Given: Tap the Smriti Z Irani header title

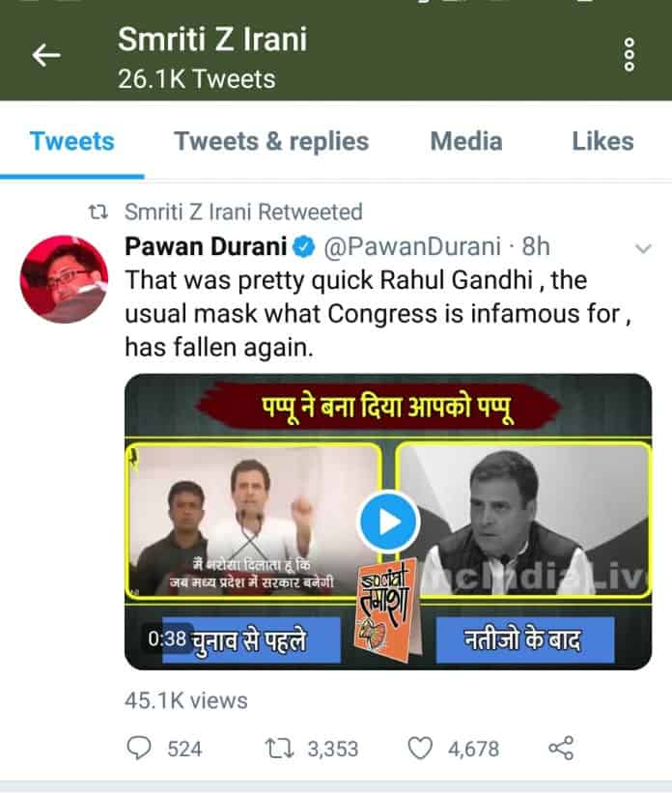Looking at the screenshot, I should click(212, 40).
